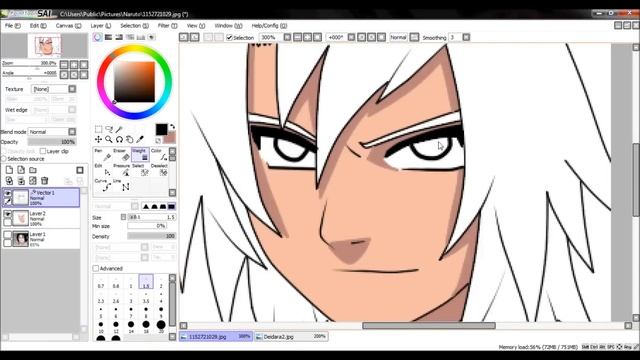Open the Help/Config menu
The image size is (640, 360).
pos(269,26)
